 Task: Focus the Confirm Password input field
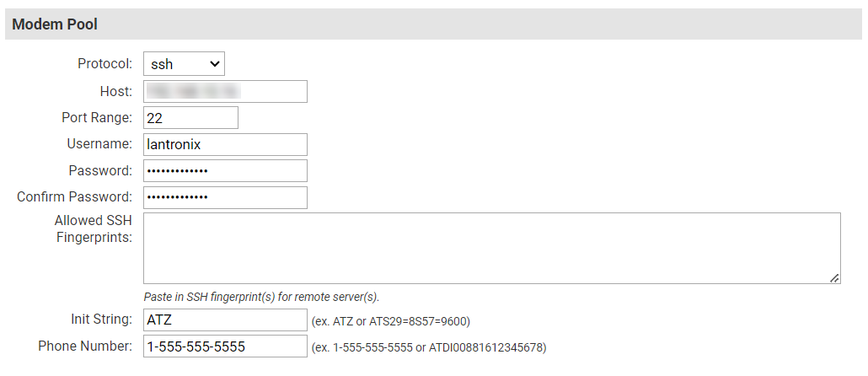tap(225, 197)
